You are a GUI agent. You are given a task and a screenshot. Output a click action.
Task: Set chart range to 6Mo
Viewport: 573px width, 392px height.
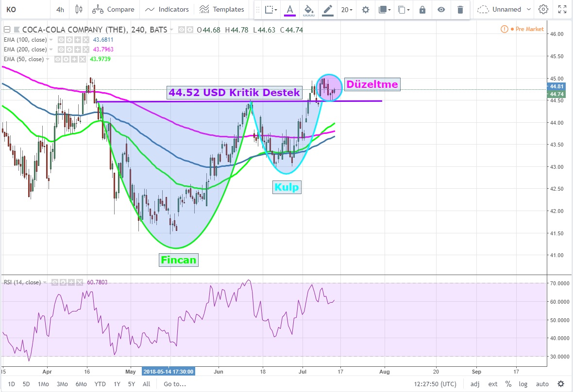pos(81,384)
